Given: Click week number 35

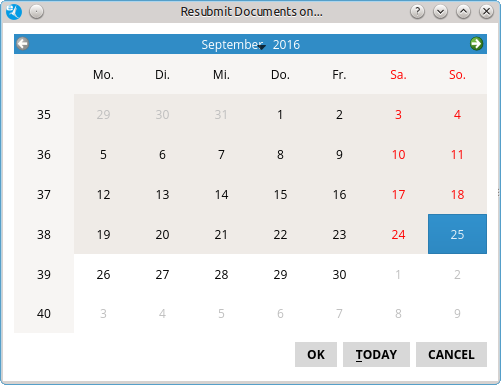Looking at the screenshot, I should (x=44, y=114).
